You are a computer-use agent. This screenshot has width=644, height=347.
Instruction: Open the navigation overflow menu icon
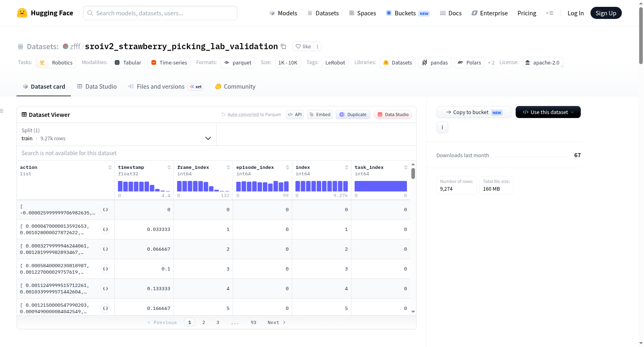click(549, 13)
